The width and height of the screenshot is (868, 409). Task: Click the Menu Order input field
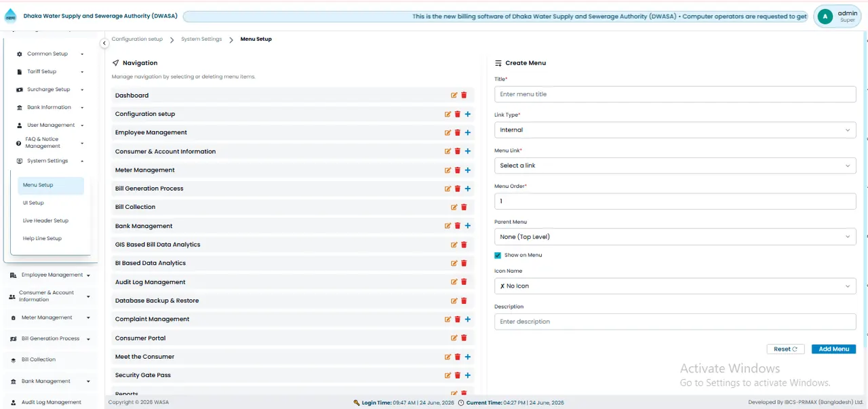click(675, 201)
